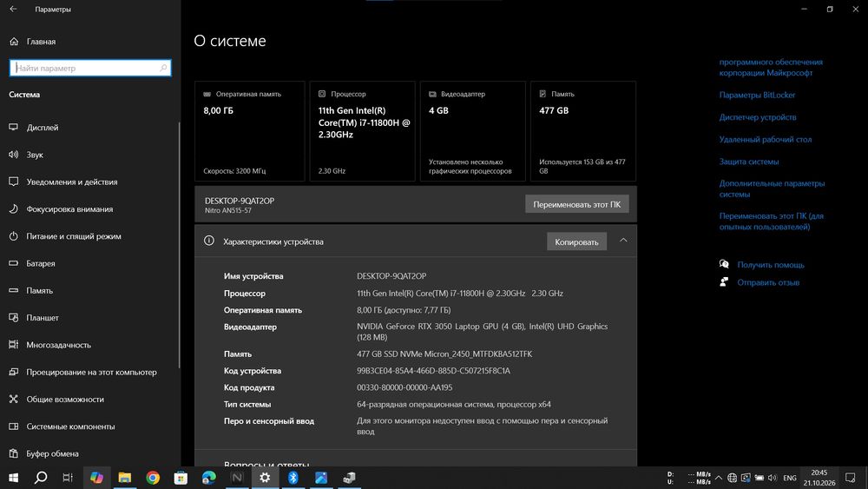868x489 pixels.
Task: Launch Copilot from taskbar
Action: (x=97, y=478)
